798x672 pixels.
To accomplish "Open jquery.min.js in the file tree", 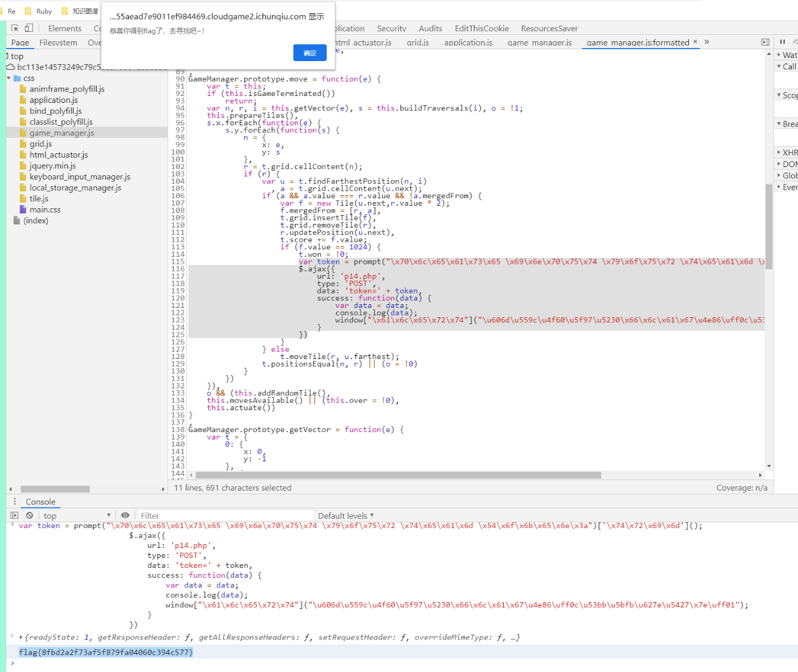I will click(52, 166).
